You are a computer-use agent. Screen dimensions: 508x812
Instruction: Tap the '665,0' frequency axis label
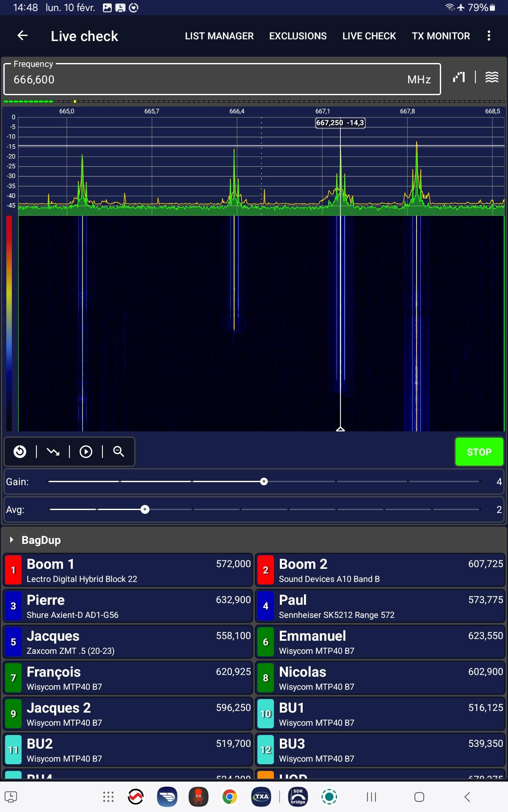[66, 111]
